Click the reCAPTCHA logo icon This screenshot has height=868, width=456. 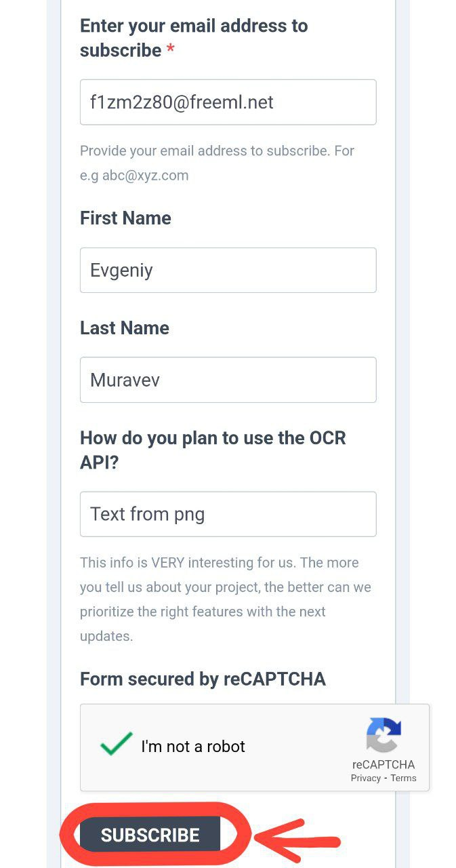pyautogui.click(x=384, y=735)
